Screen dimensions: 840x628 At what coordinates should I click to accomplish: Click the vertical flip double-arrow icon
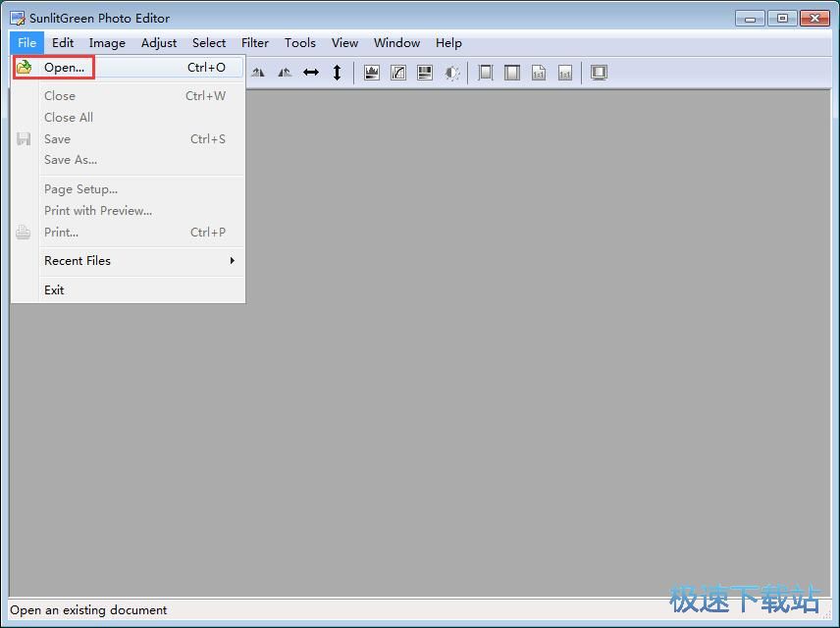pos(337,73)
